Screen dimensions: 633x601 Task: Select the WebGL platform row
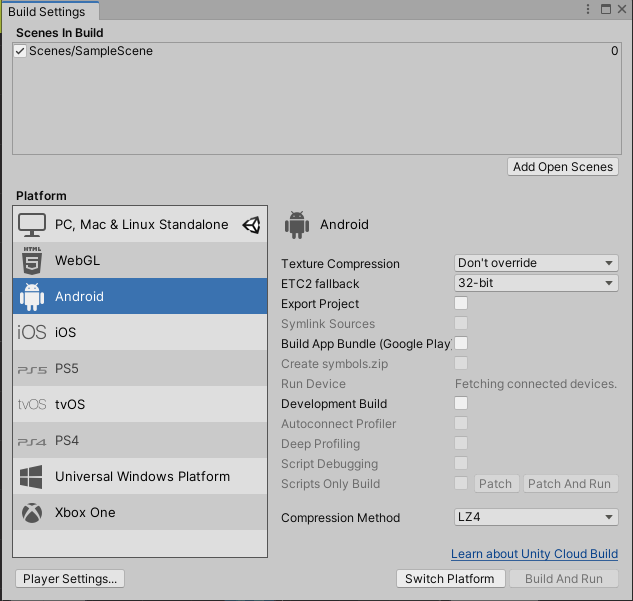pos(140,260)
